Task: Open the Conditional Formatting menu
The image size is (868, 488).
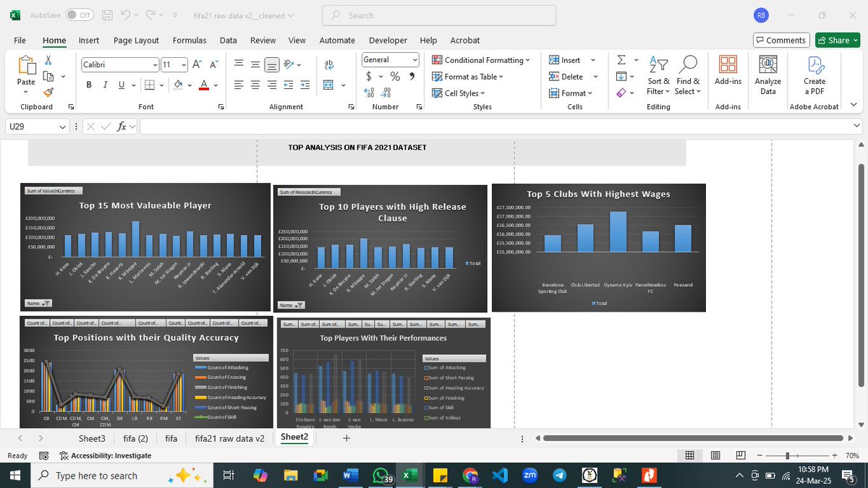Action: click(481, 60)
